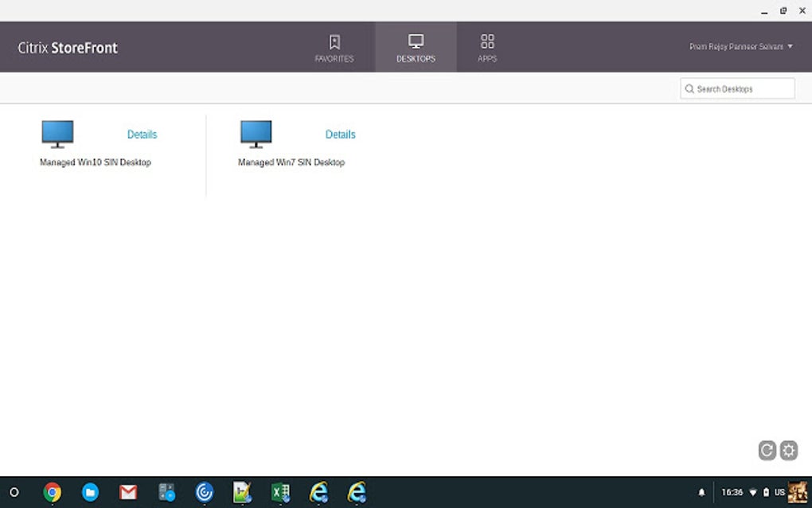Viewport: 812px width, 508px height.
Task: Click into the Search Desktops field
Action: click(x=737, y=88)
